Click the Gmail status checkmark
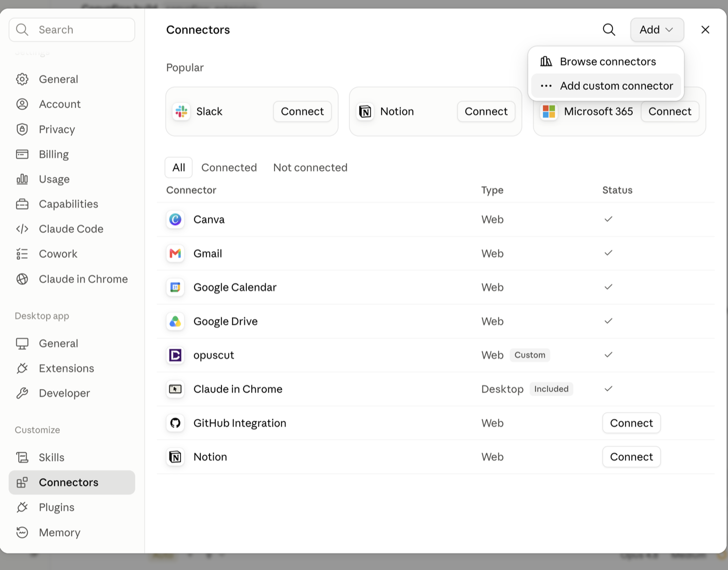 [608, 253]
